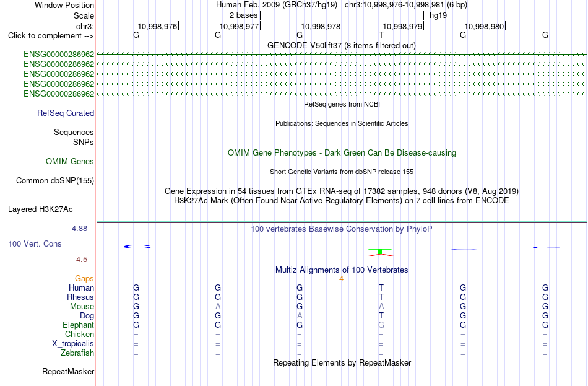Click the 'Multiz Alignments of 100 Vertebrates' title
Viewport: 588px width, 386px height.
[342, 270]
